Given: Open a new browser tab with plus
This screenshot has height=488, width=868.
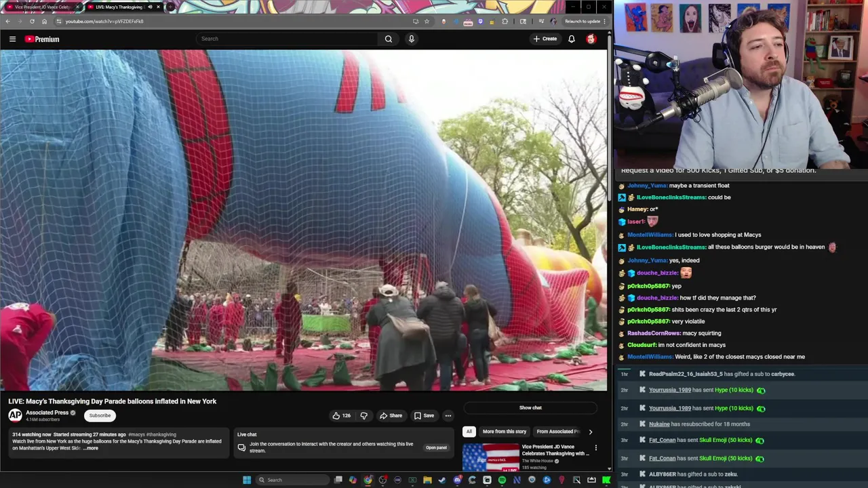Looking at the screenshot, I should [x=170, y=7].
